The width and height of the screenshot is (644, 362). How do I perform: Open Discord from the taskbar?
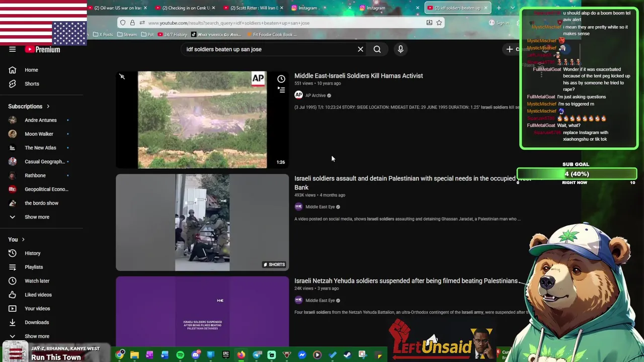pyautogui.click(x=196, y=355)
